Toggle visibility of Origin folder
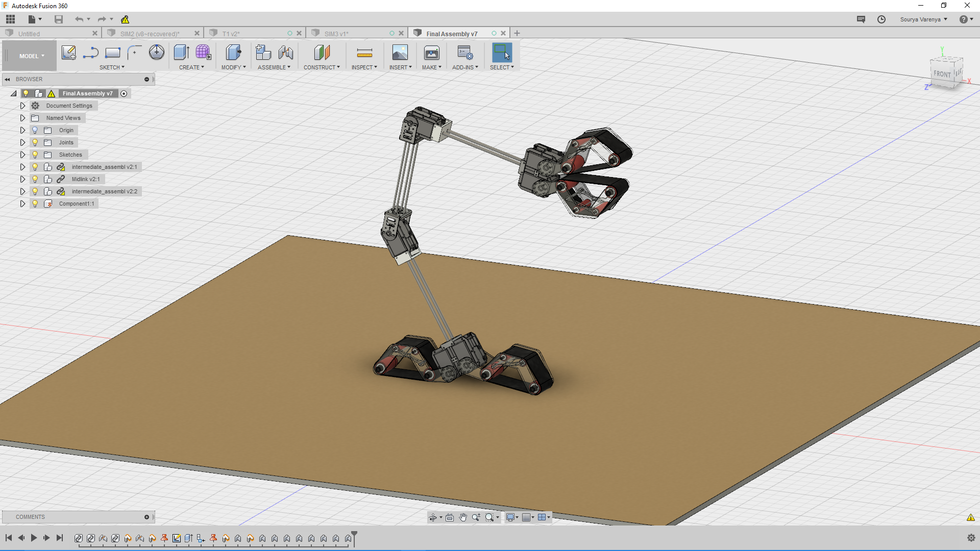 coord(35,130)
